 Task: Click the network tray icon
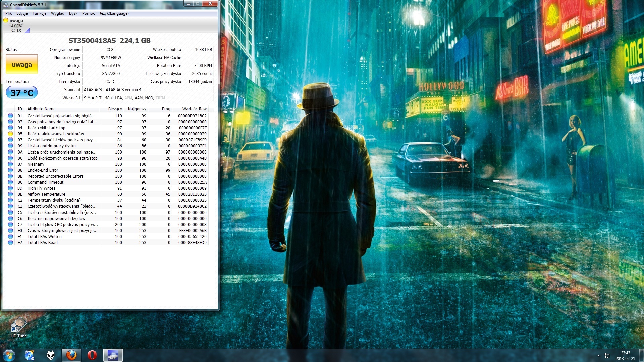click(x=607, y=356)
